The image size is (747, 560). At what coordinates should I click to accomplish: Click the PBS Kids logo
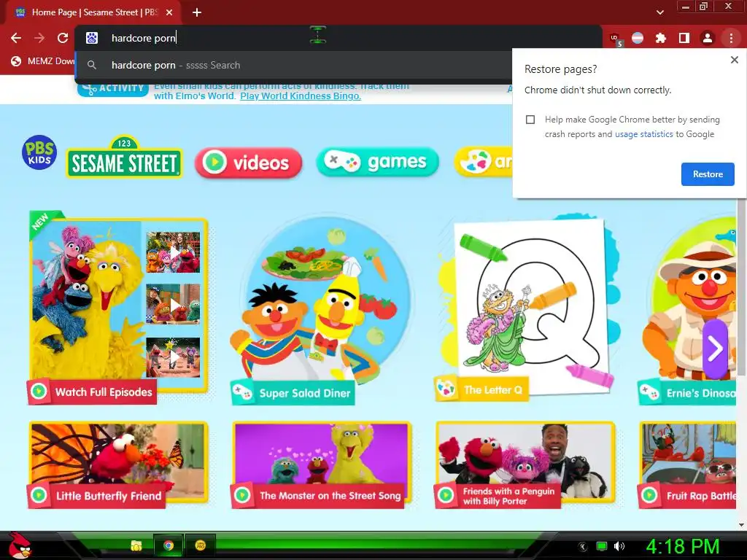tap(39, 152)
